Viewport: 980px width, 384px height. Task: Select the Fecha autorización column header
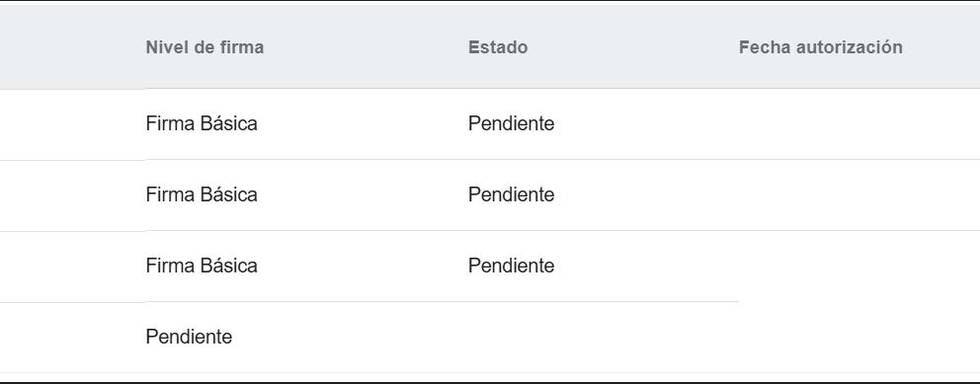820,47
